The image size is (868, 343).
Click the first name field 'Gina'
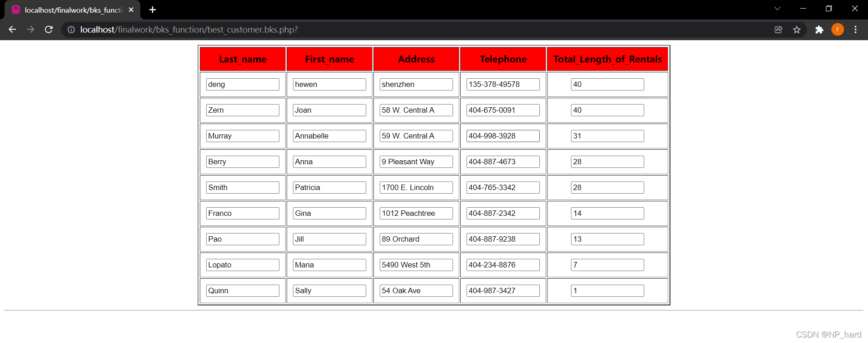[330, 213]
